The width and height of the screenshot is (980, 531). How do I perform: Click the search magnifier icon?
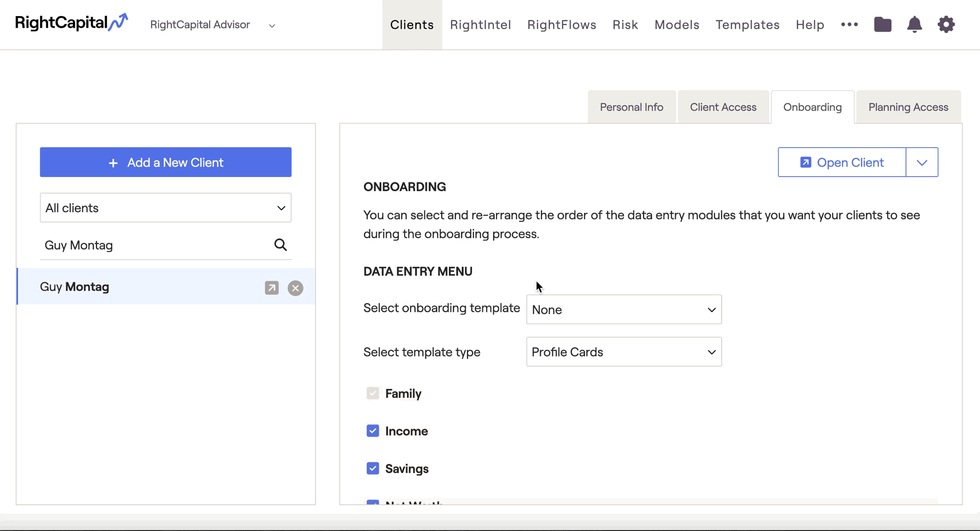[280, 245]
